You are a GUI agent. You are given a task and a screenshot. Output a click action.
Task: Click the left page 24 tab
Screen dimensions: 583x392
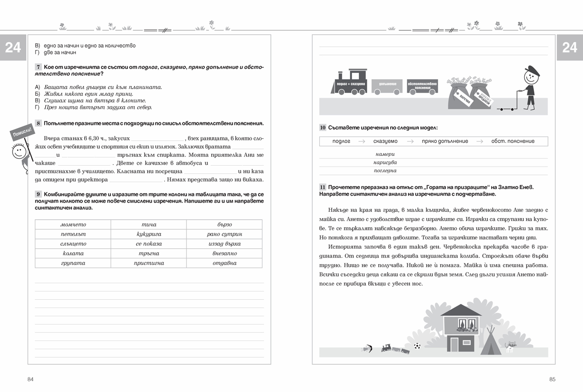(13, 48)
